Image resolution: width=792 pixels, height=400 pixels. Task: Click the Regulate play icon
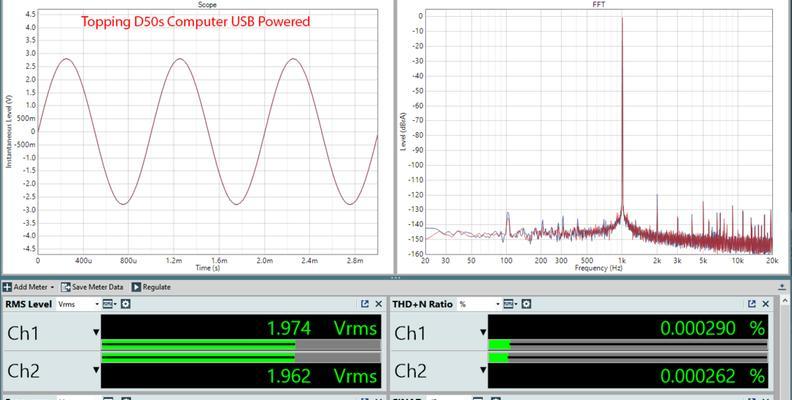point(136,287)
